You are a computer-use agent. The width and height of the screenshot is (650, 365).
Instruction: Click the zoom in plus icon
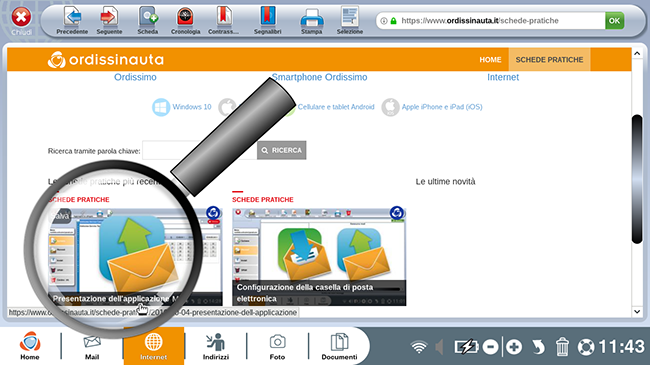514,346
